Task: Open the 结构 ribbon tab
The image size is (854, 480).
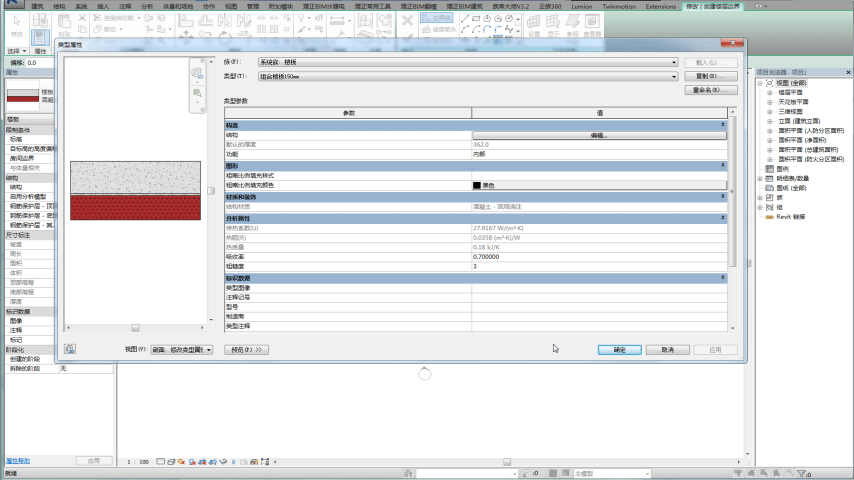Action: point(59,7)
